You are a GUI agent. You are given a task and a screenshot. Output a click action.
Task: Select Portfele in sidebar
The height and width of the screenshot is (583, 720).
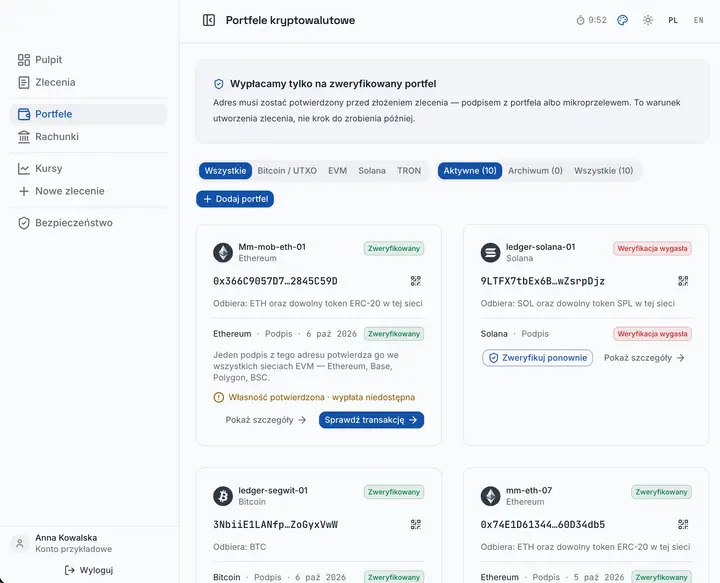point(88,114)
